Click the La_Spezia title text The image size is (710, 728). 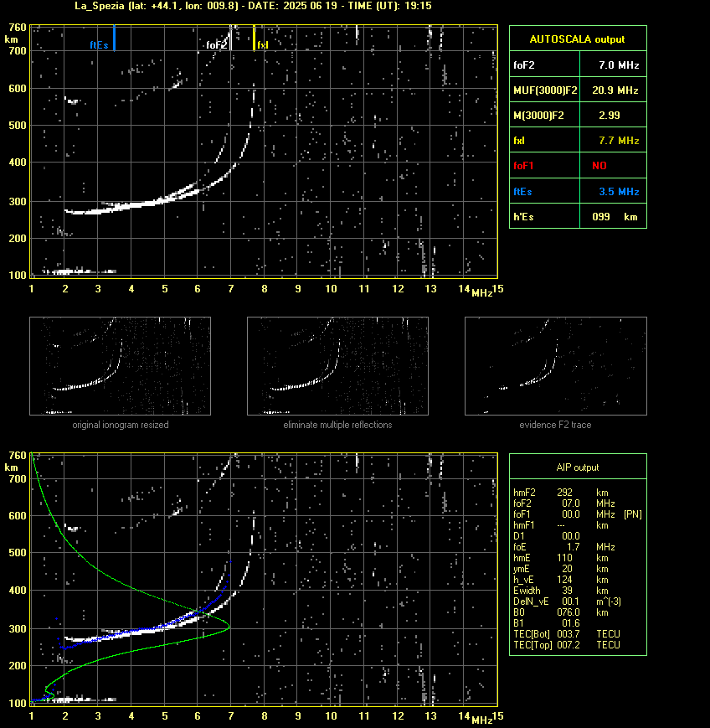pyautogui.click(x=100, y=6)
